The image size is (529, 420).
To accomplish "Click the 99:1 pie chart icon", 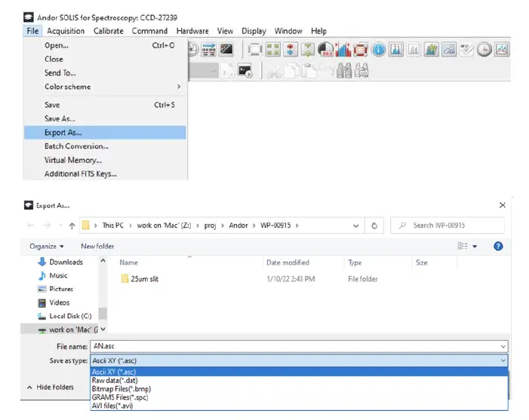I will 325,50.
